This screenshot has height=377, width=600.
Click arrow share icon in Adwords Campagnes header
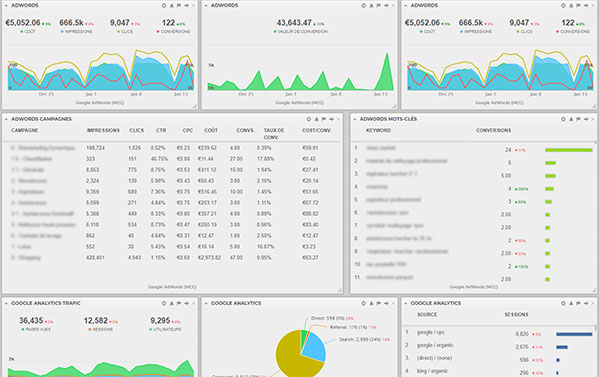(x=331, y=119)
